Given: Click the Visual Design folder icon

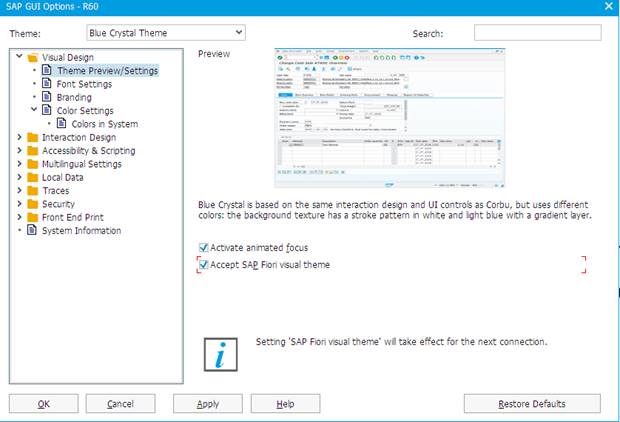Looking at the screenshot, I should click(32, 58).
